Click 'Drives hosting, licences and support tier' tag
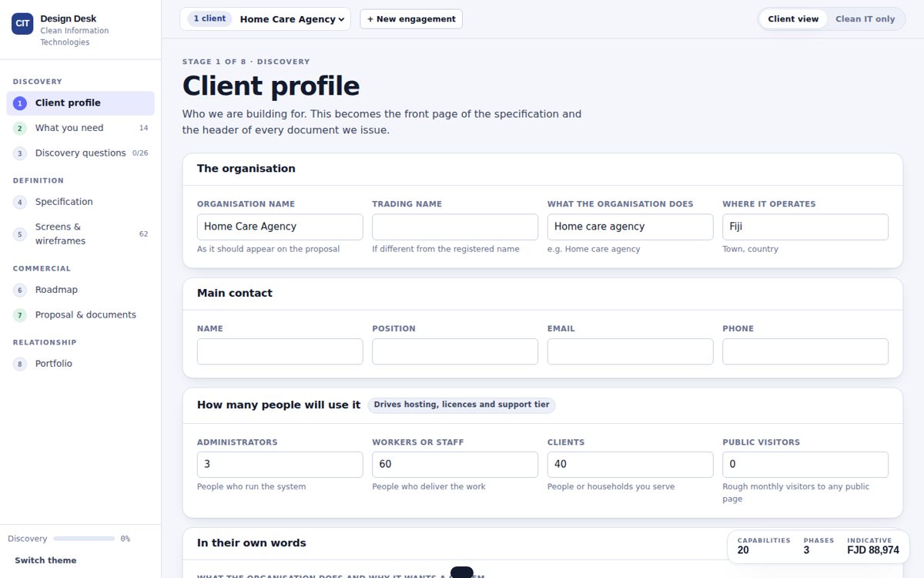The width and height of the screenshot is (924, 578). pos(461,405)
